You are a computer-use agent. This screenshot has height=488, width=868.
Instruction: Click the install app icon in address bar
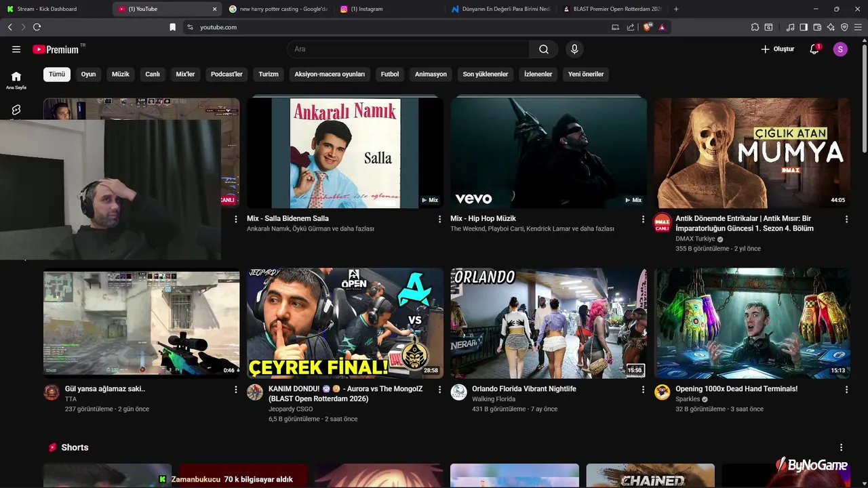pyautogui.click(x=615, y=27)
